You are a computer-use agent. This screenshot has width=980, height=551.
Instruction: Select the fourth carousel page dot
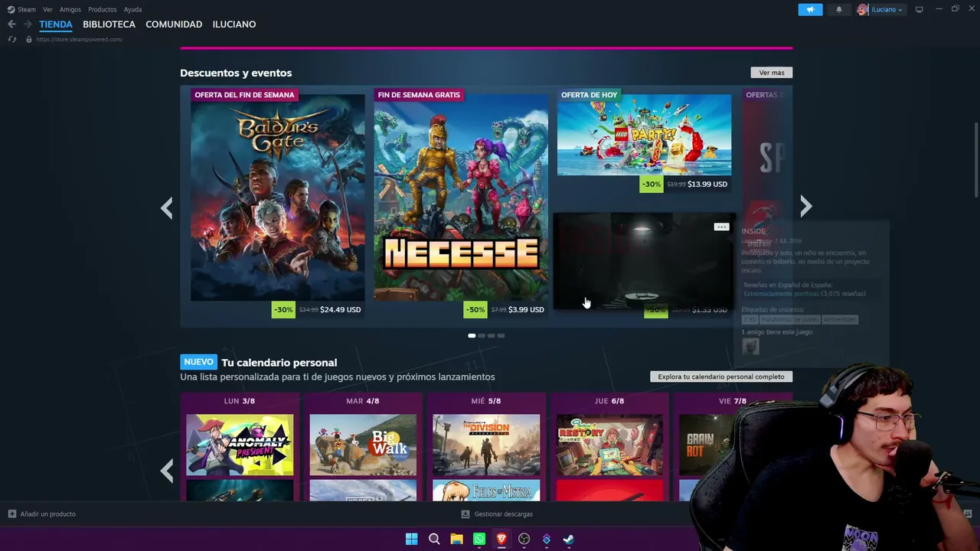click(501, 335)
